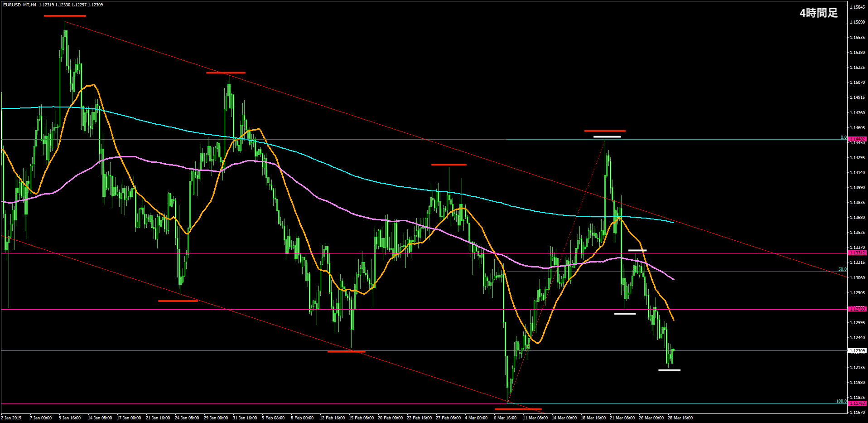Click the current price tag 1.12309
The width and height of the screenshot is (868, 423).
857,351
